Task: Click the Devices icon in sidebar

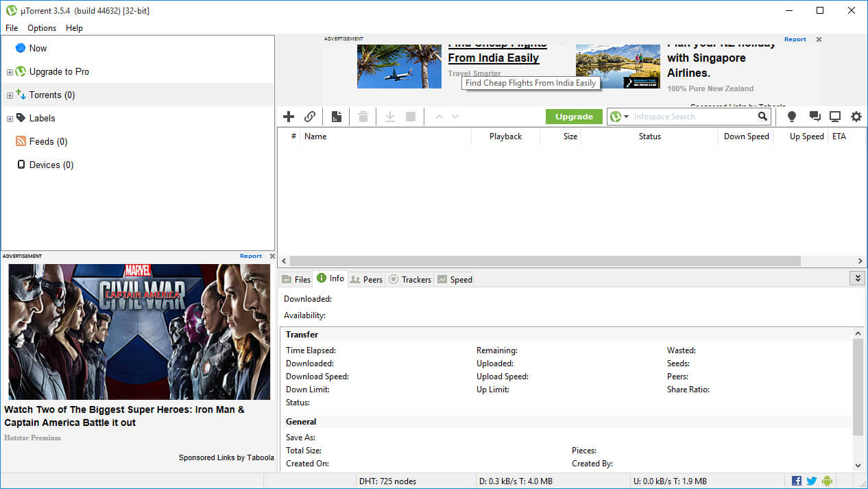Action: (21, 165)
